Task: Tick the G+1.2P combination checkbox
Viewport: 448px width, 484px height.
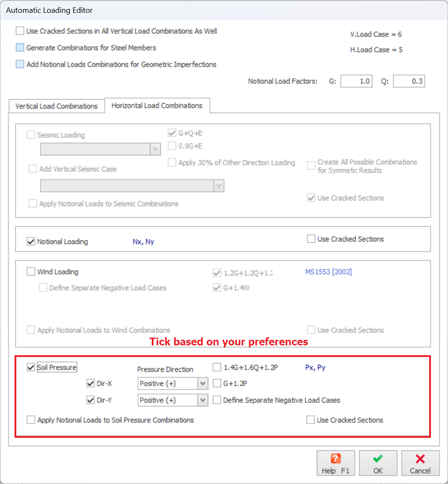Action: pyautogui.click(x=217, y=383)
